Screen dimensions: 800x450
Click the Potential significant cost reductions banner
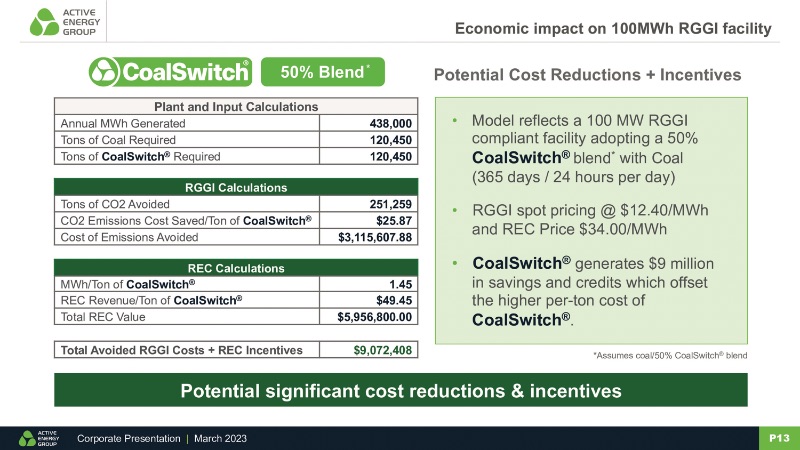point(400,390)
